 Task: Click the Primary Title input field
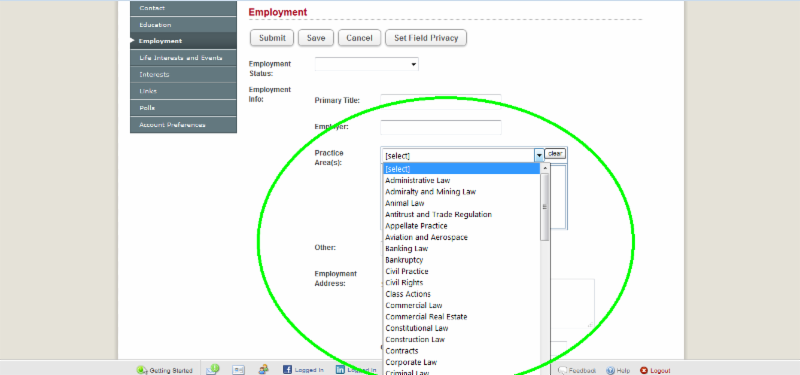[441, 101]
